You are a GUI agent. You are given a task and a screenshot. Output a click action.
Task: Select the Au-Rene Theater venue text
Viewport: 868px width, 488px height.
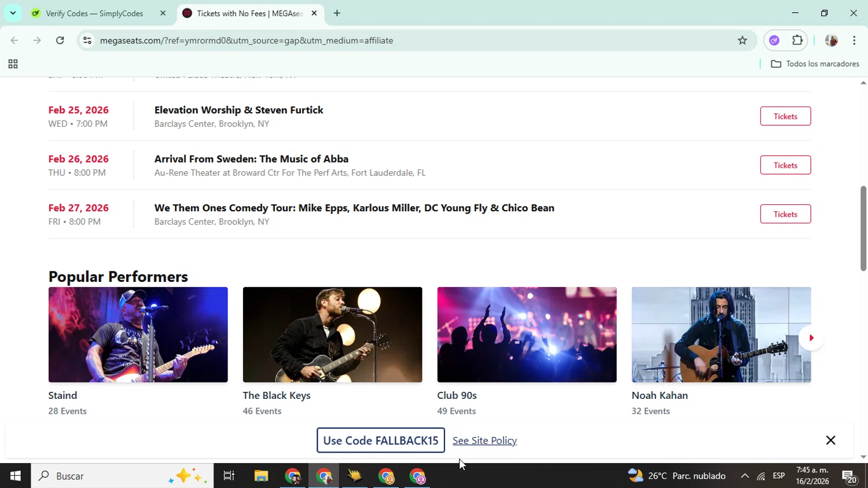pyautogui.click(x=290, y=173)
